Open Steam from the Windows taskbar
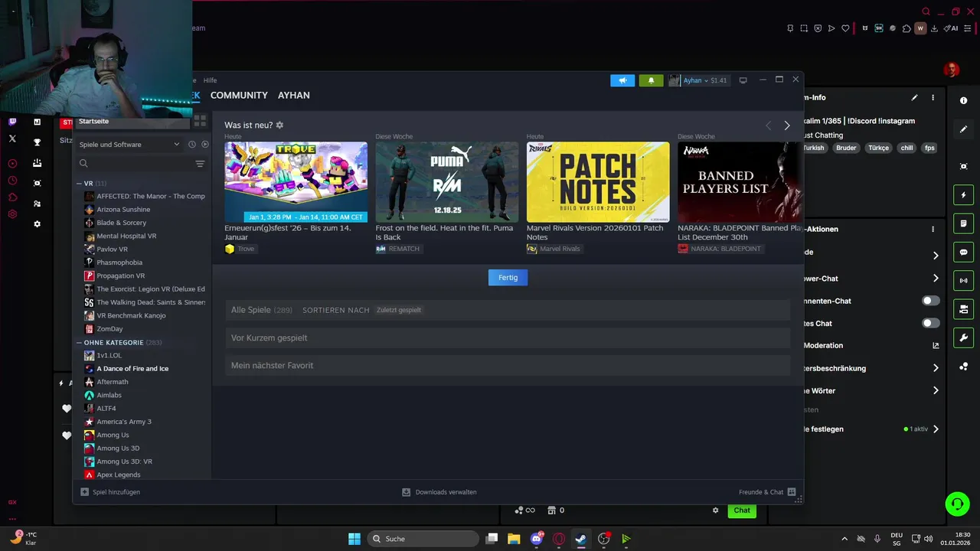This screenshot has width=980, height=551. [x=580, y=539]
